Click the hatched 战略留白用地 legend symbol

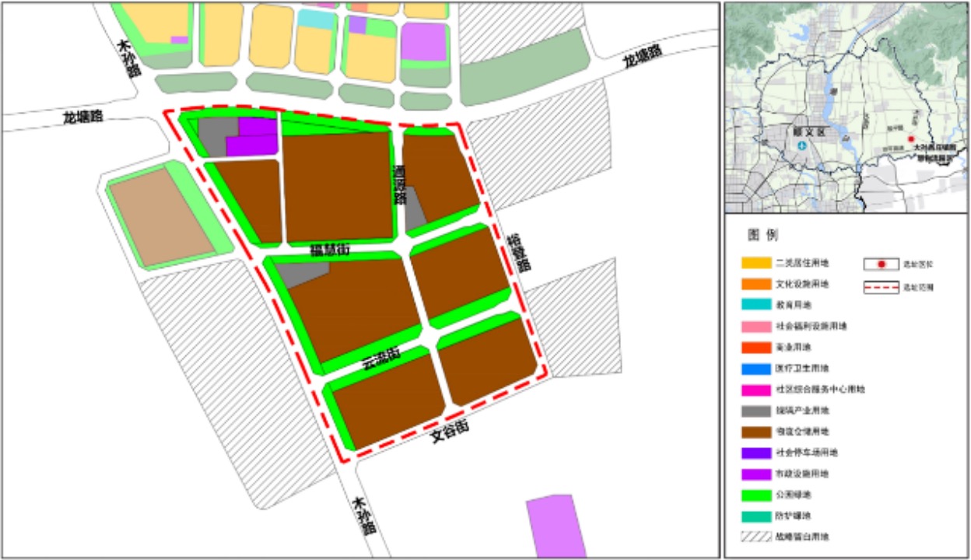[756, 536]
